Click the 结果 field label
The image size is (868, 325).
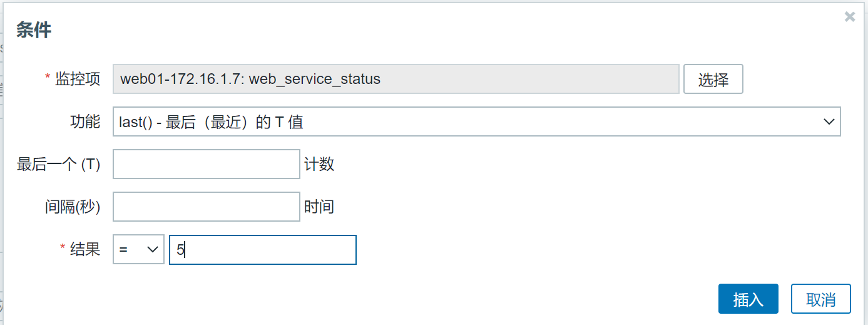[85, 249]
